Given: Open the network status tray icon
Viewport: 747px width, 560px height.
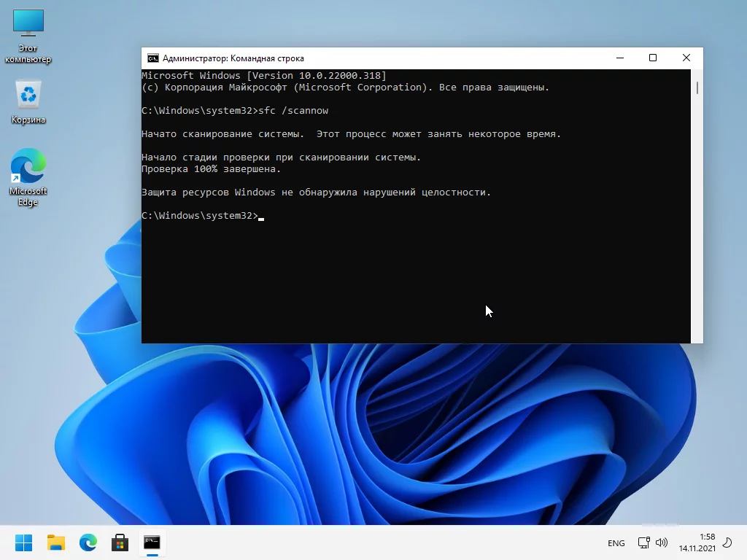Looking at the screenshot, I should click(x=643, y=542).
